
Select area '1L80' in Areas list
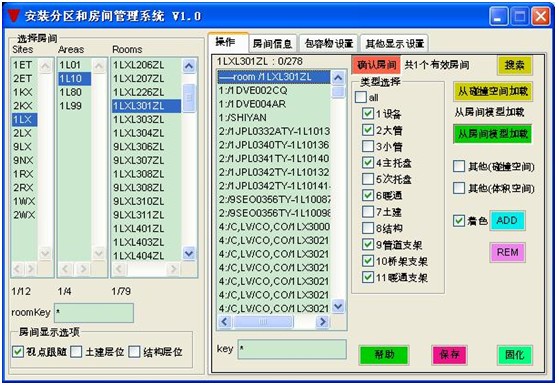point(74,92)
